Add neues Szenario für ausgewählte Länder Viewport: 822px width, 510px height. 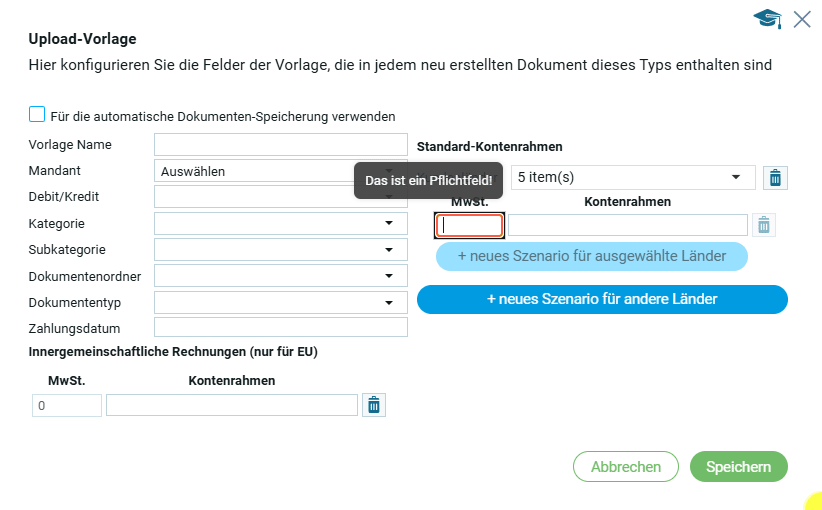592,256
